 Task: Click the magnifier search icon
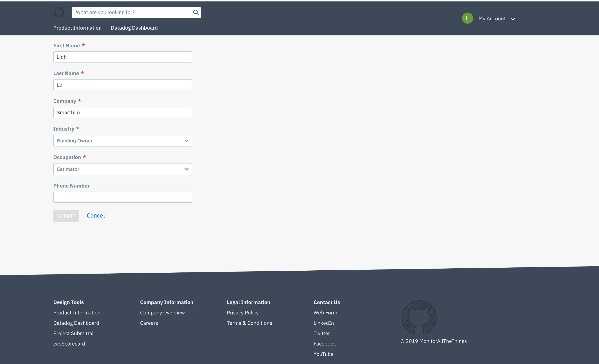tap(196, 12)
